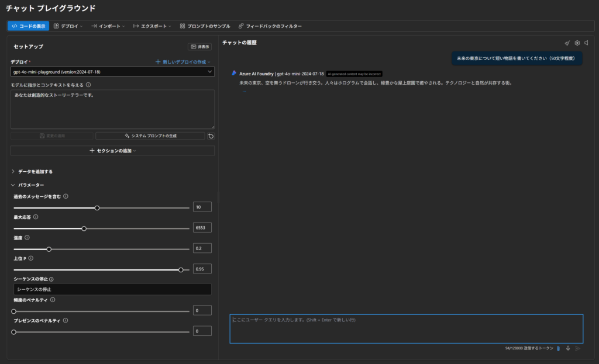The height and width of the screenshot is (364, 599).
Task: Toggle the speaker audio icon
Action: [586, 43]
